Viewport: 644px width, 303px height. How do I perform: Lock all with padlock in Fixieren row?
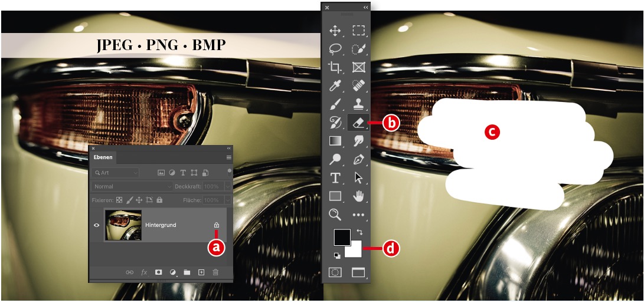(159, 200)
